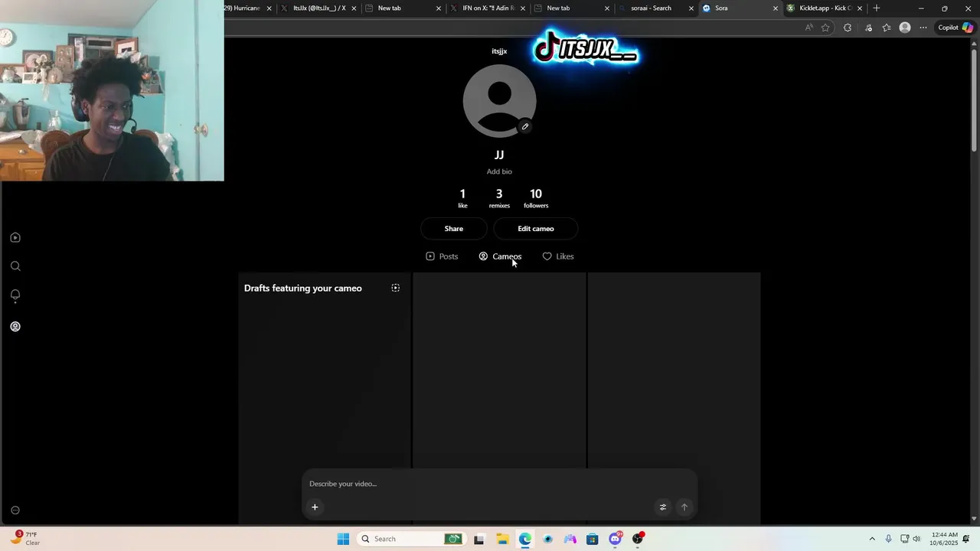Add this page to favorites star icon
The height and width of the screenshot is (551, 980).
pyautogui.click(x=825, y=28)
